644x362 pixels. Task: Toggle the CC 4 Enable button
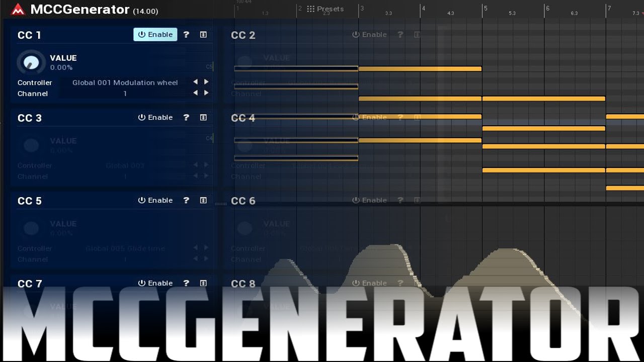coord(369,117)
